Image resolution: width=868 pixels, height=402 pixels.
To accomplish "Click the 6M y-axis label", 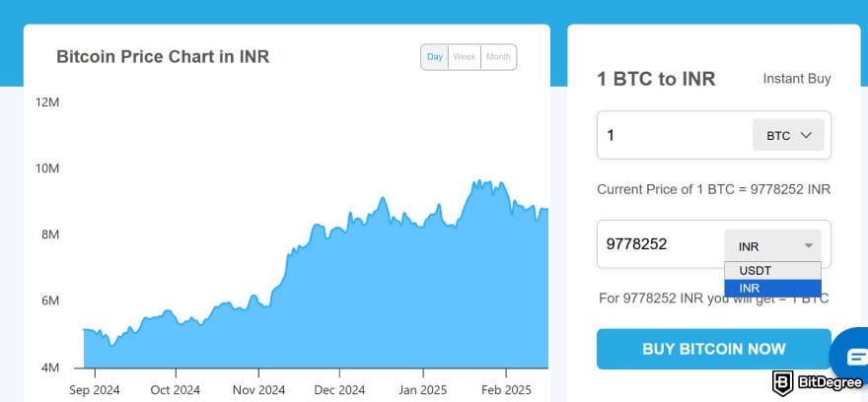I will [x=50, y=301].
